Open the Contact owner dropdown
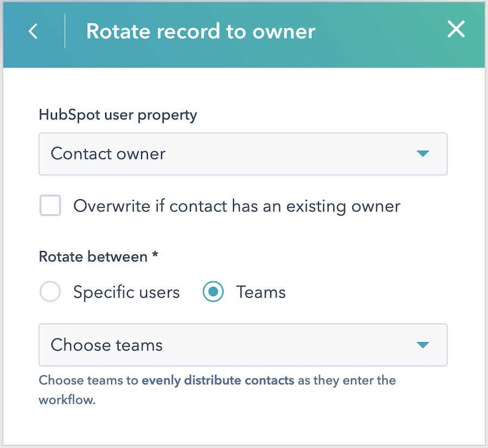 tap(243, 154)
